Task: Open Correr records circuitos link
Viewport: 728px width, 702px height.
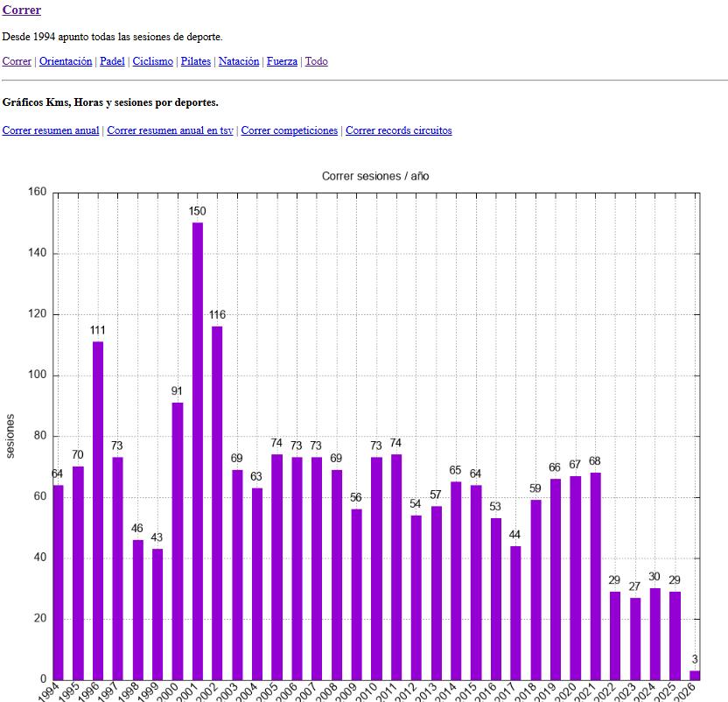Action: [x=399, y=130]
